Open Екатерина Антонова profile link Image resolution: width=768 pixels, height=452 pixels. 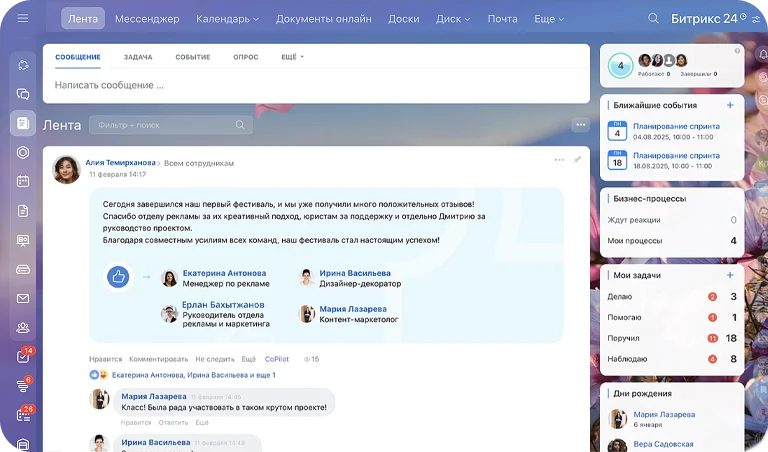pyautogui.click(x=224, y=273)
